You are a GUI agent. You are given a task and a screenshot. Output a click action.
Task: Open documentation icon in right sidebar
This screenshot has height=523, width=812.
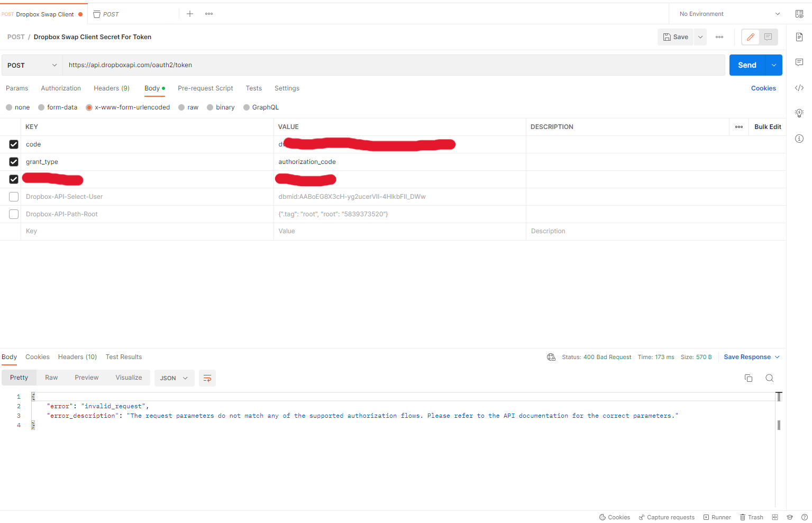point(799,37)
